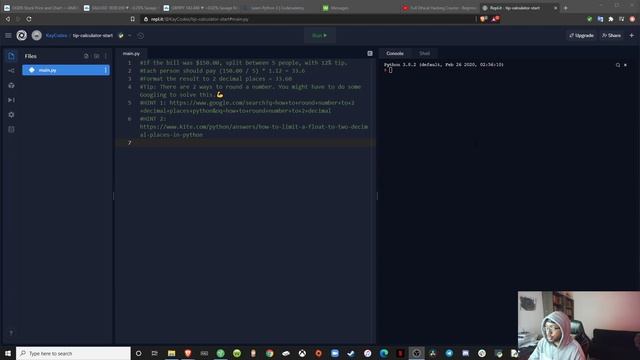Click the Upgrade button
The image size is (640, 360).
click(581, 36)
